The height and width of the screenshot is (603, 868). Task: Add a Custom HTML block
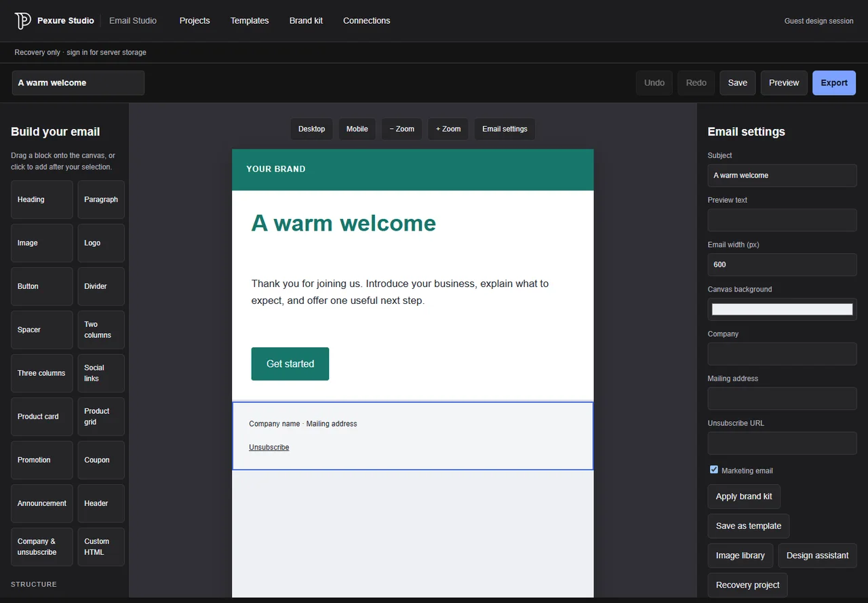[101, 547]
